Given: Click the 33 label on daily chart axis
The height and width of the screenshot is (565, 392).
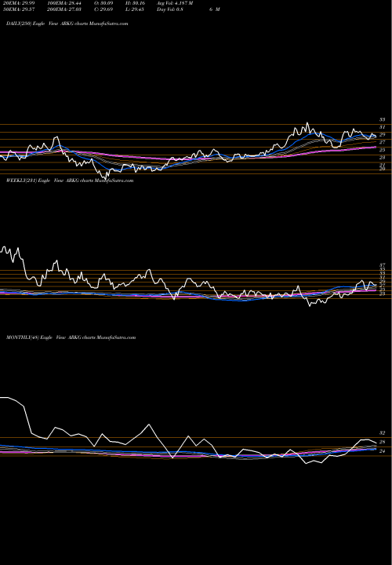Looking at the screenshot, I should click(382, 119).
